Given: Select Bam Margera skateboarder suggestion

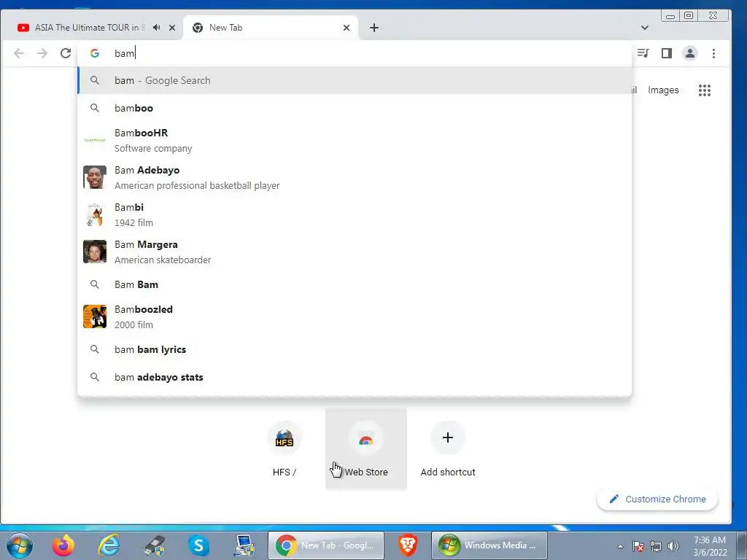Looking at the screenshot, I should coord(355,252).
